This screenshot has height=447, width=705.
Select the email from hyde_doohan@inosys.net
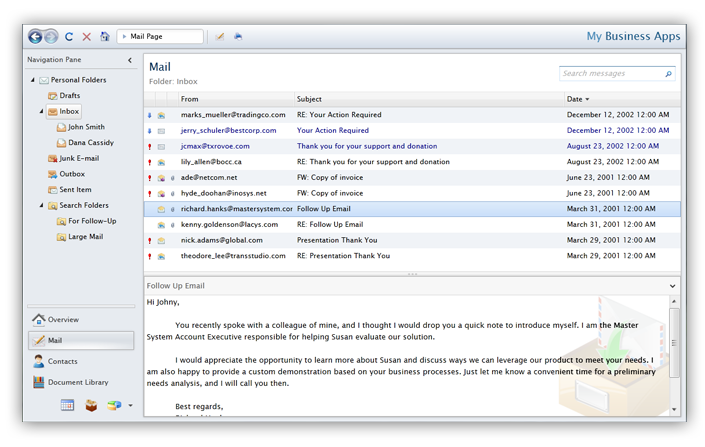[412, 194]
